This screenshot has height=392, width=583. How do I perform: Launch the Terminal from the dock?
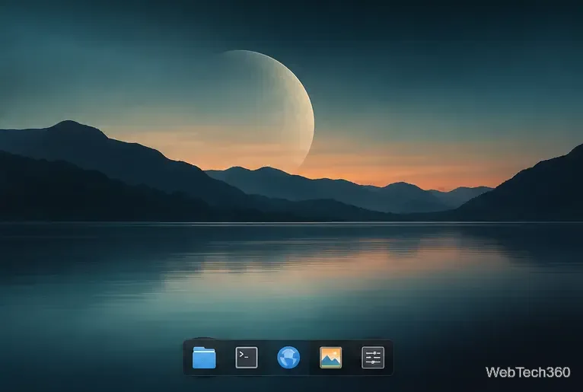[247, 358]
